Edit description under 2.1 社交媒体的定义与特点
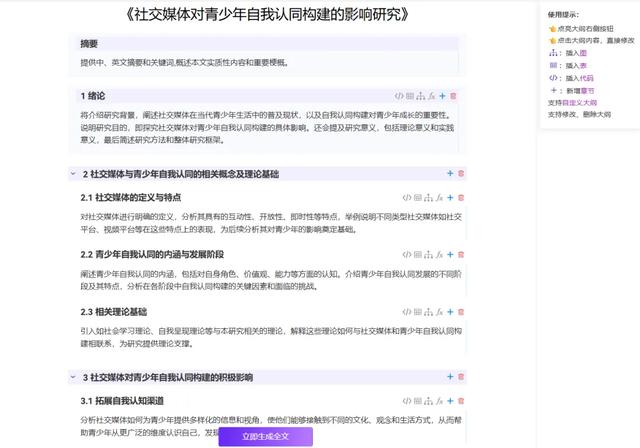 pos(271,223)
